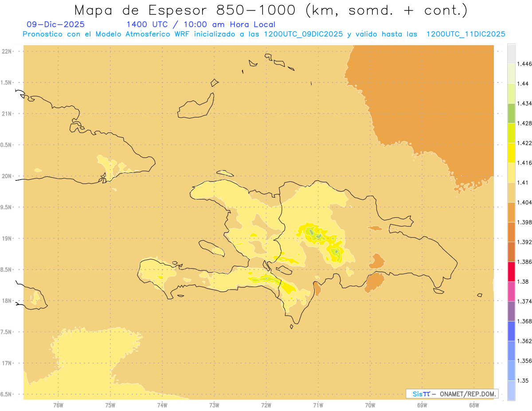Viewport: 532px width, 411px height.
Task: Click the '72W' longitude label
Action: [266, 405]
